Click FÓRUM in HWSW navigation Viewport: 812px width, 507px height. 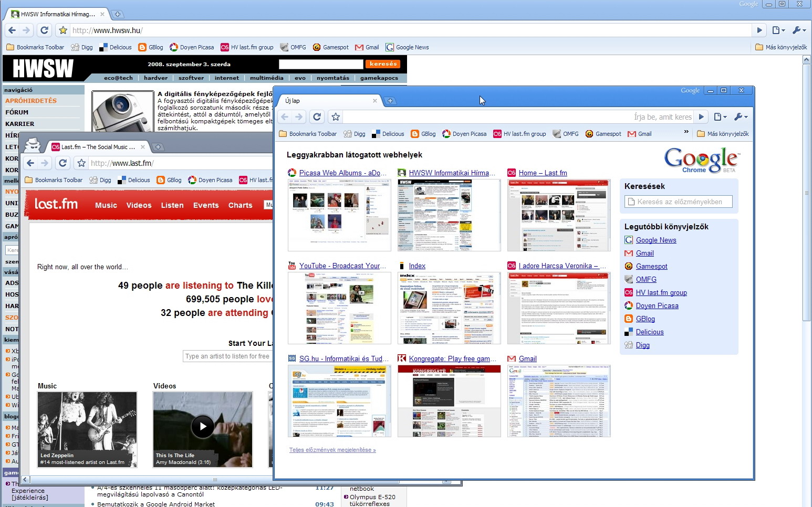click(17, 112)
